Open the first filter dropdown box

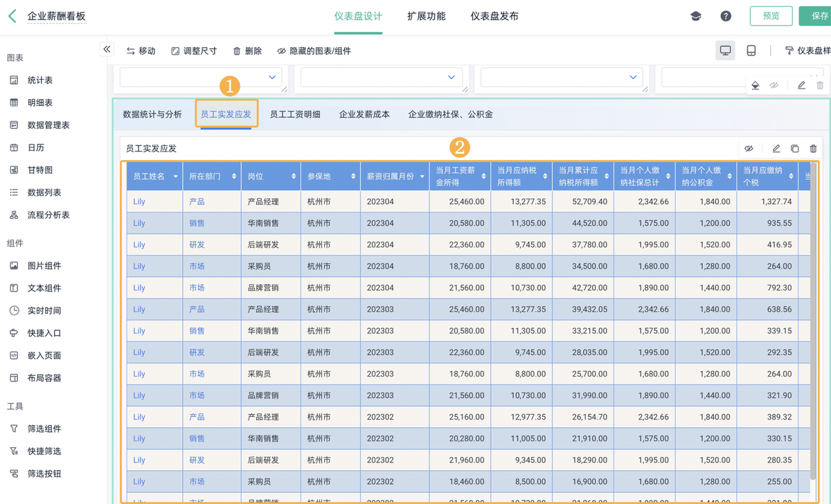tap(201, 77)
